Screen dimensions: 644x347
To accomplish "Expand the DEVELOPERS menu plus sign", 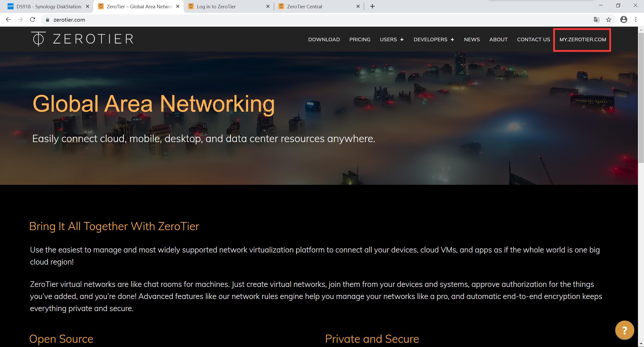I will click(452, 40).
